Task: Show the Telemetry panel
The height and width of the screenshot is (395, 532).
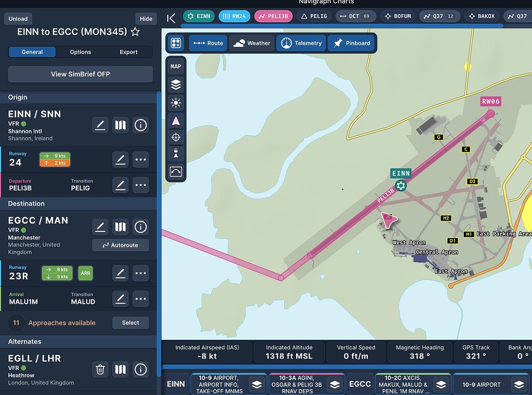Action: (x=301, y=43)
